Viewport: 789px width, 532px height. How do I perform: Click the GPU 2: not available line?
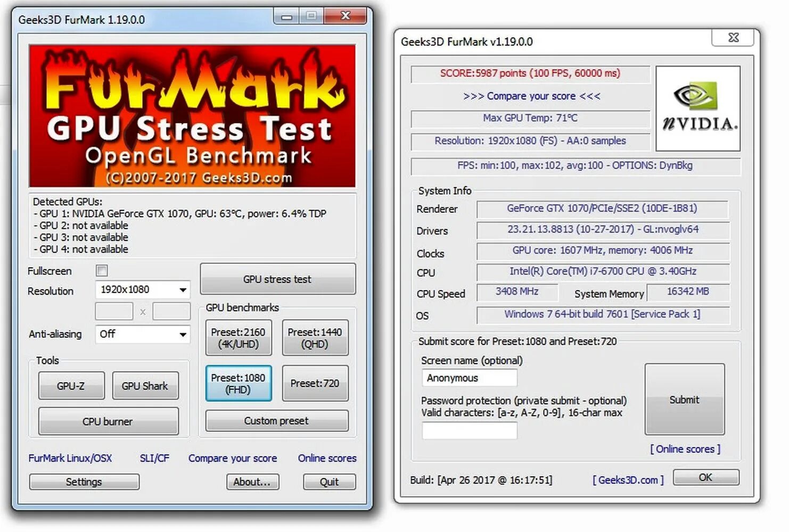(x=81, y=226)
